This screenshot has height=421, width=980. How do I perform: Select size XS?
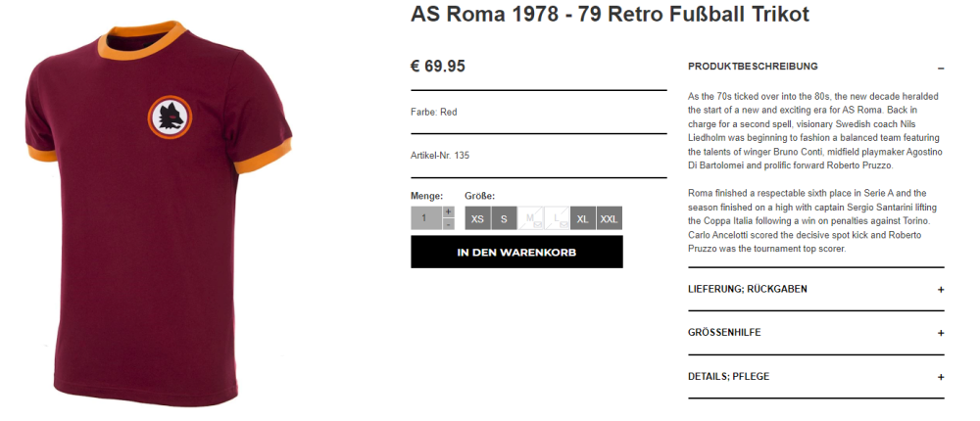[x=477, y=218]
